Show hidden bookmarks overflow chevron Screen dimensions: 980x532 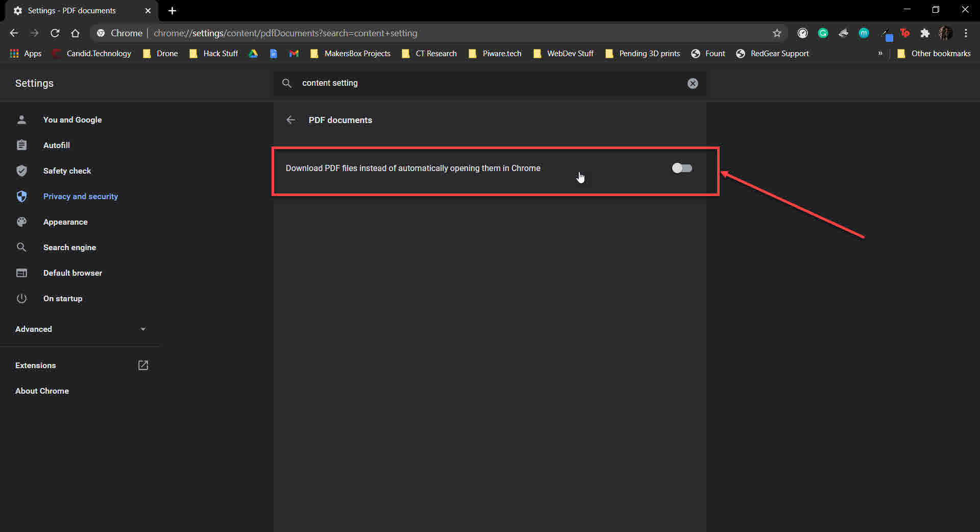(x=880, y=54)
